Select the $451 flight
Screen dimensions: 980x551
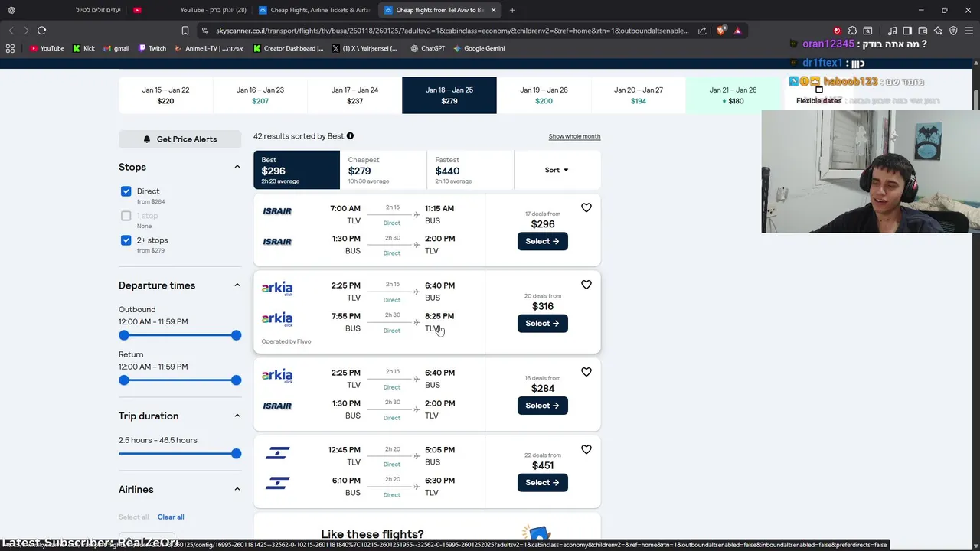[x=542, y=482]
